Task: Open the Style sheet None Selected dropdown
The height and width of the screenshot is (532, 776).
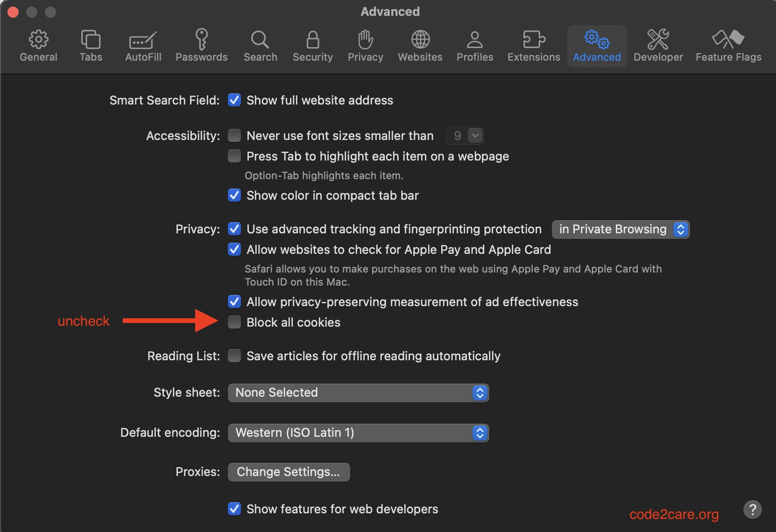Action: (x=358, y=392)
